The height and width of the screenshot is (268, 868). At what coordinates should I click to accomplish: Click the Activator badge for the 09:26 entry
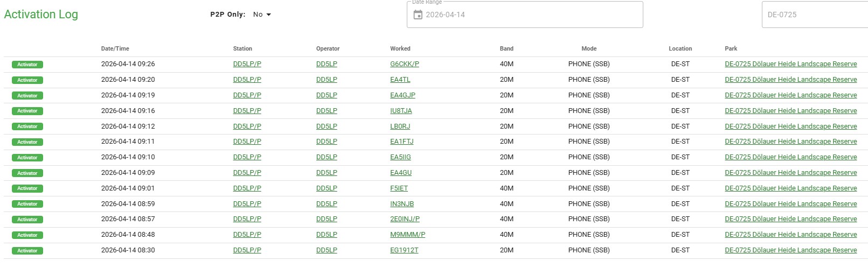tap(27, 65)
